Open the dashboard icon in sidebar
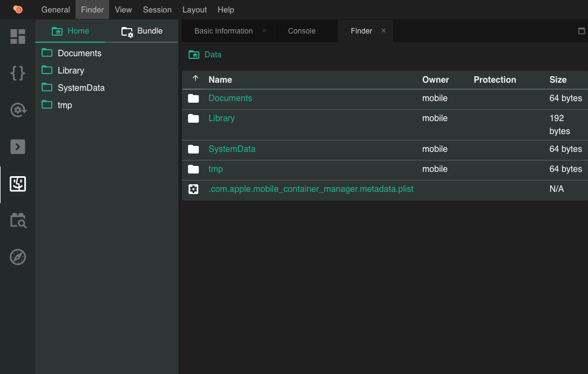 click(18, 36)
